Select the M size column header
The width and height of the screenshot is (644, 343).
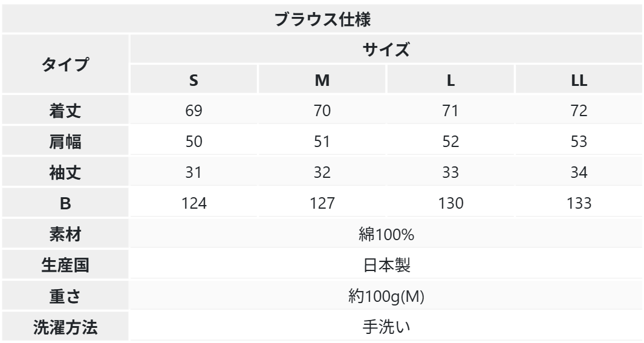click(x=322, y=80)
